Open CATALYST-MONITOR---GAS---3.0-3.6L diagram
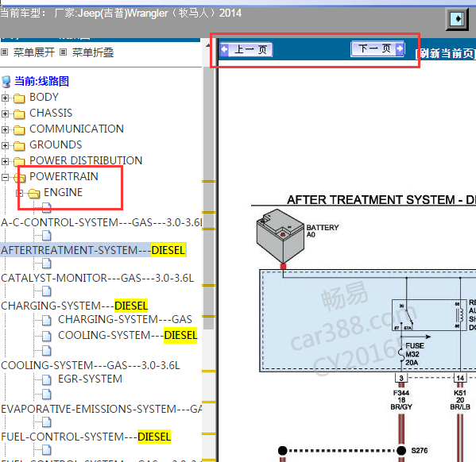 97,278
